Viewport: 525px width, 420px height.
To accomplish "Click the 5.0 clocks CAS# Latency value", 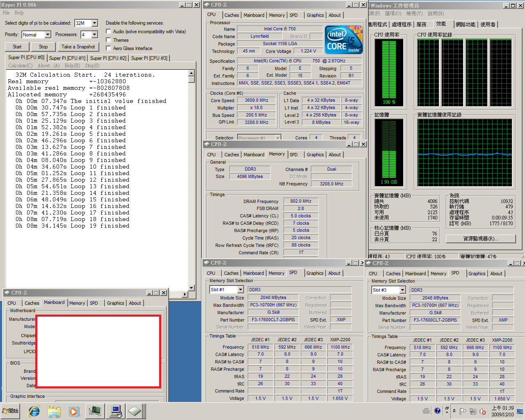I will [301, 216].
